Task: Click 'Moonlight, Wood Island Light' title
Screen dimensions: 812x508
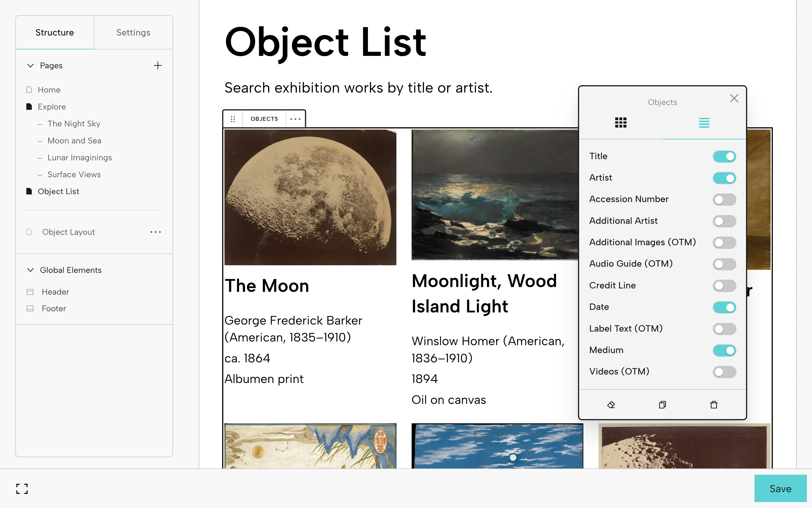Action: 484,294
